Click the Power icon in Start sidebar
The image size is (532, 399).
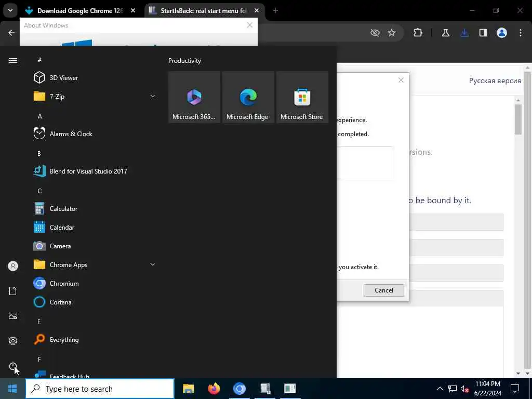pyautogui.click(x=13, y=366)
